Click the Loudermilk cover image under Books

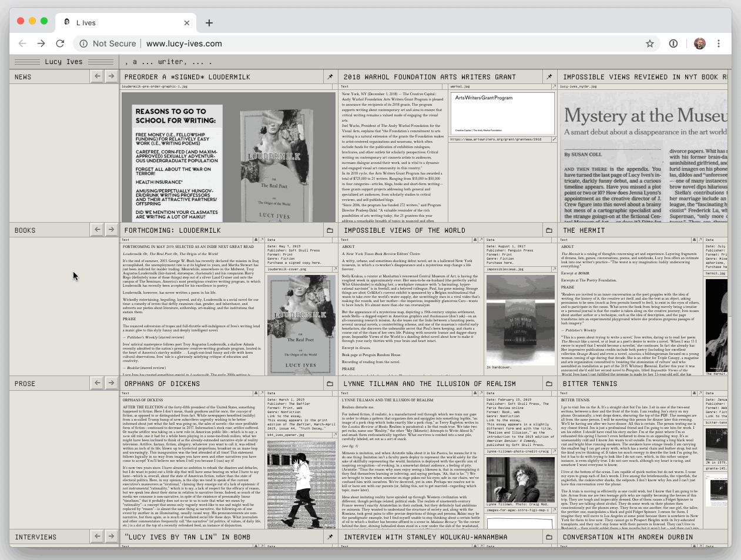(x=301, y=324)
